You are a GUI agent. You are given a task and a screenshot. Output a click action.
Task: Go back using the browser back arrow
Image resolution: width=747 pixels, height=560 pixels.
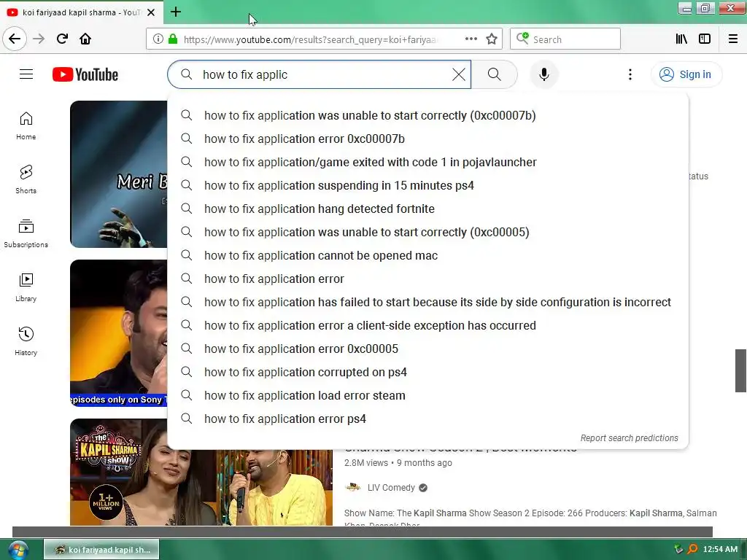[x=15, y=39]
